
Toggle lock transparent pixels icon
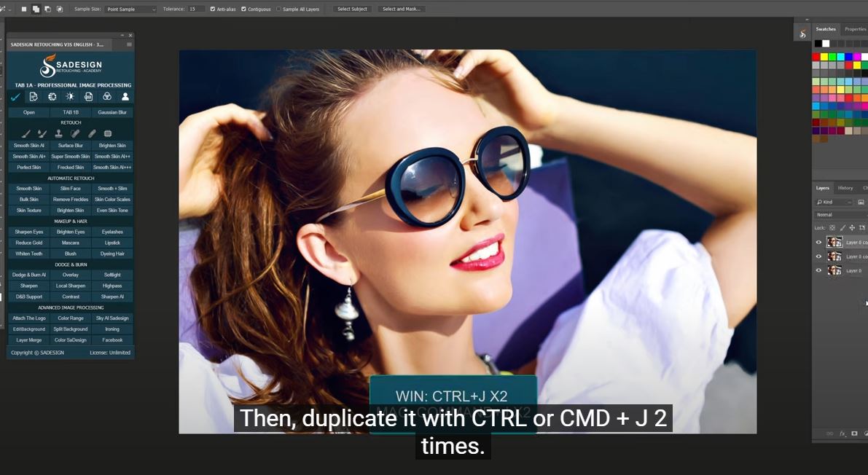click(x=832, y=227)
